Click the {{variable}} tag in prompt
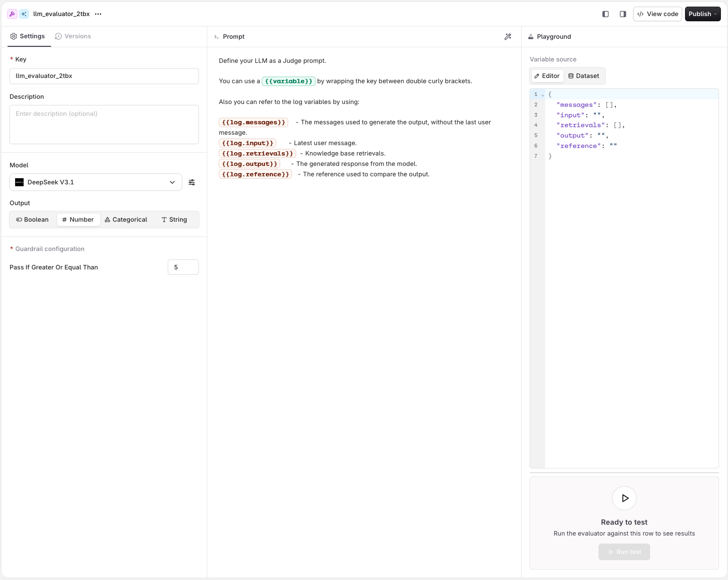Screen dimensions: 728x580 pos(289,81)
